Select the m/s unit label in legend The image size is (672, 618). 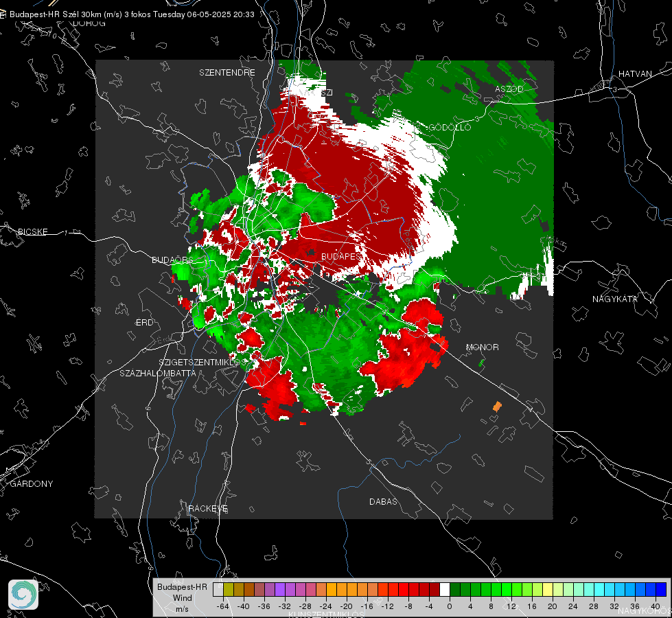[x=182, y=609]
